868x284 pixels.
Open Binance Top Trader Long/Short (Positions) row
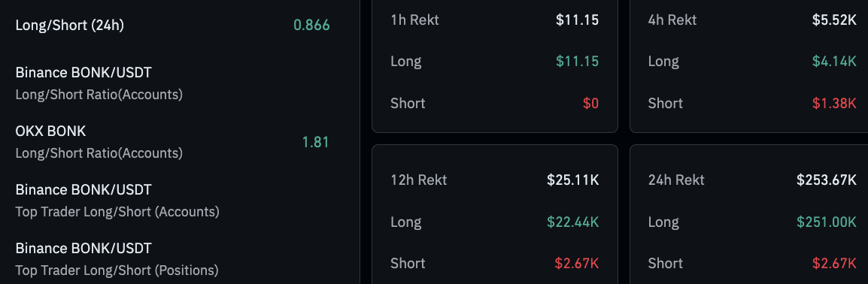pyautogui.click(x=173, y=259)
